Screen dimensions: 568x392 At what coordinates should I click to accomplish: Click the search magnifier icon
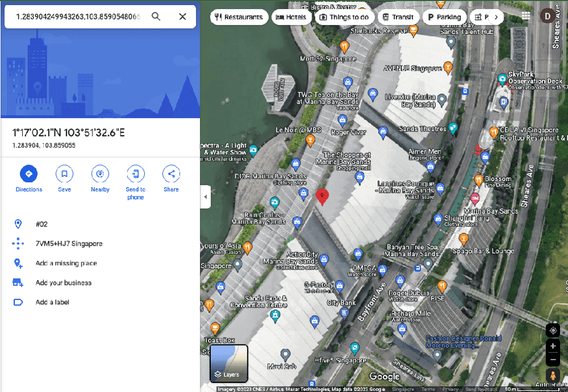(x=156, y=17)
